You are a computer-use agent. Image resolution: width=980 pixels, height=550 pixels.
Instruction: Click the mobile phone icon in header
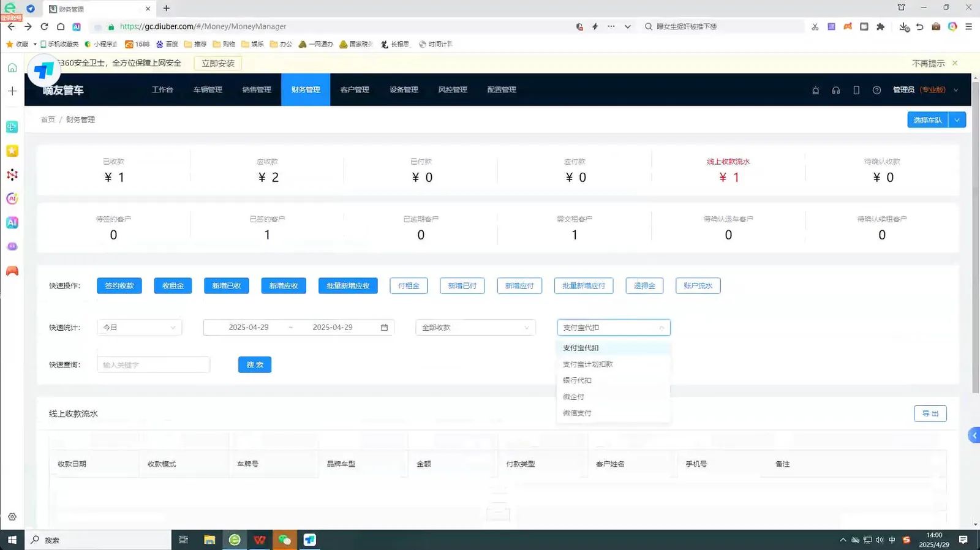856,90
